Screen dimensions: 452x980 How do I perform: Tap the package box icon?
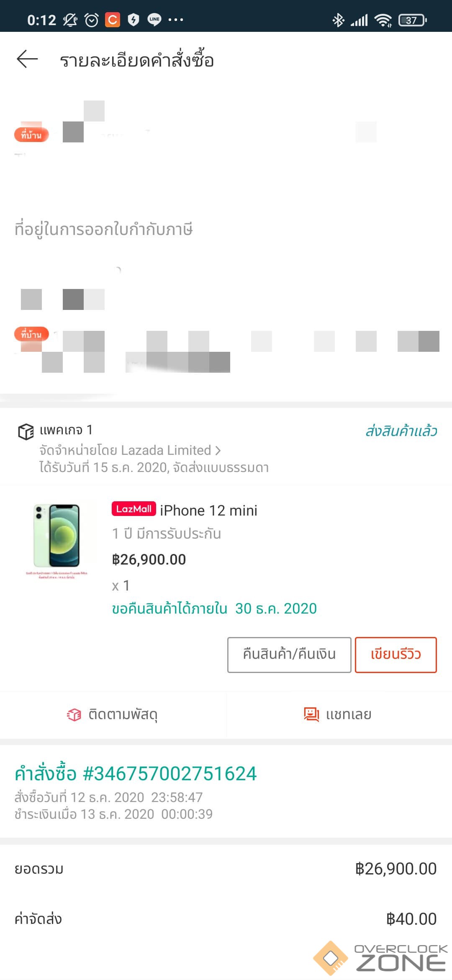tap(26, 431)
